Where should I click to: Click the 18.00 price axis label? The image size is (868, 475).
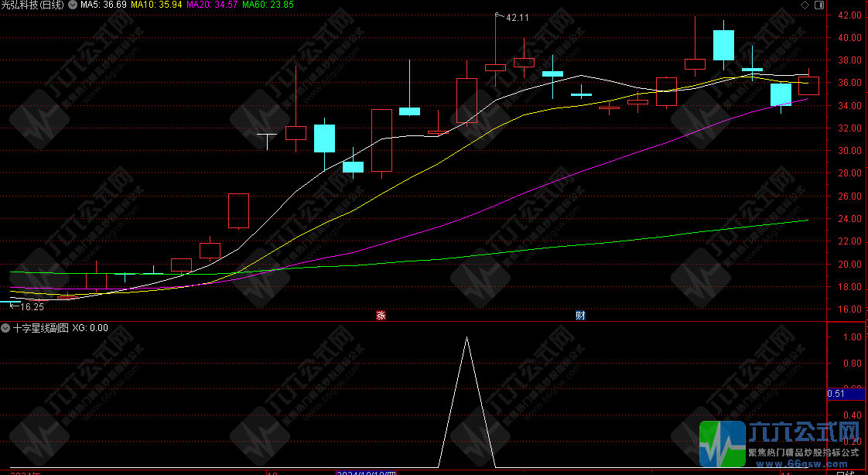tap(849, 287)
